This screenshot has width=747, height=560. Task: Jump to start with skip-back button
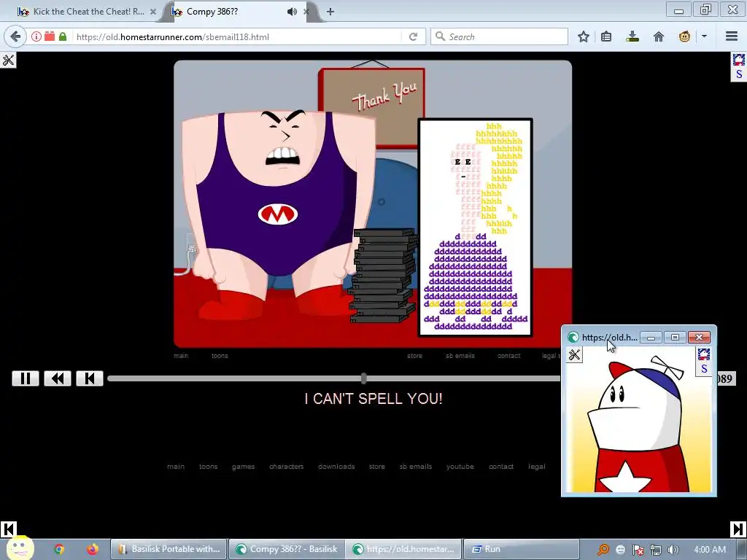point(90,378)
